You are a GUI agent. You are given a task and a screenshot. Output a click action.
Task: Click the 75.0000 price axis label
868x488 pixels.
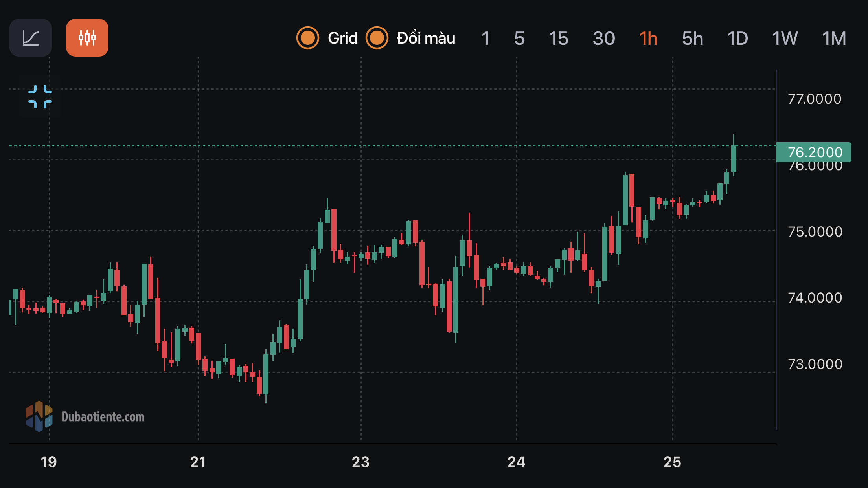click(x=815, y=232)
